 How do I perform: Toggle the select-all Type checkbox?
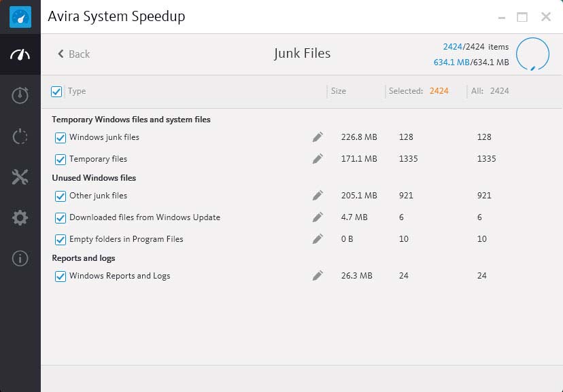pos(56,92)
